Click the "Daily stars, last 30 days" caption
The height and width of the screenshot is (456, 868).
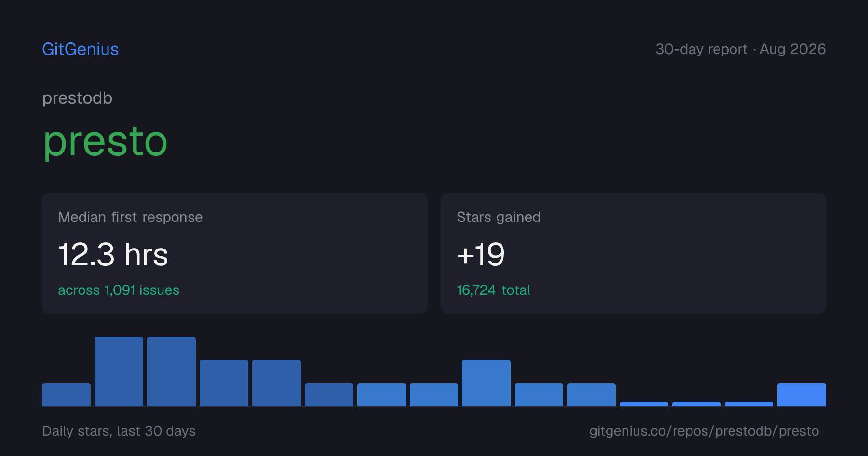click(119, 431)
